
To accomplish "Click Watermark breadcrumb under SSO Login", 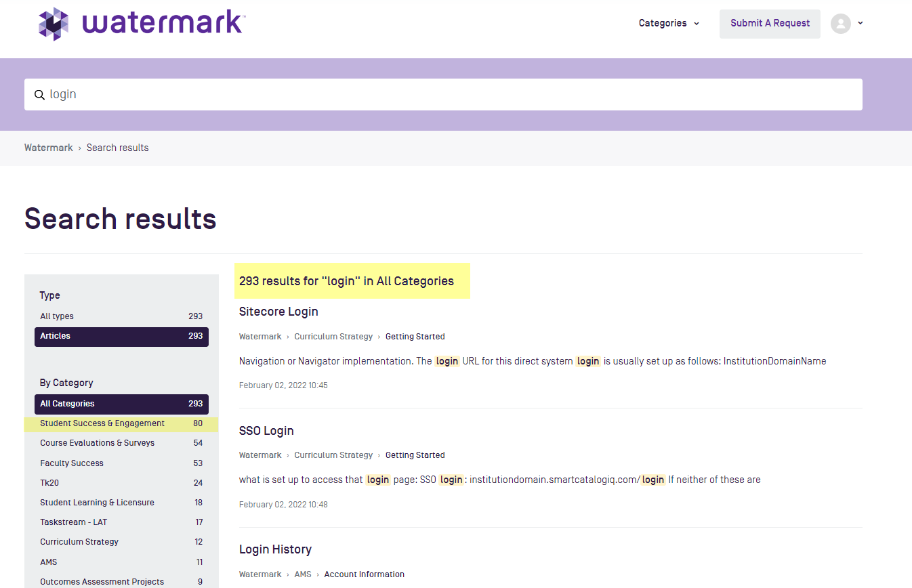I will [260, 455].
